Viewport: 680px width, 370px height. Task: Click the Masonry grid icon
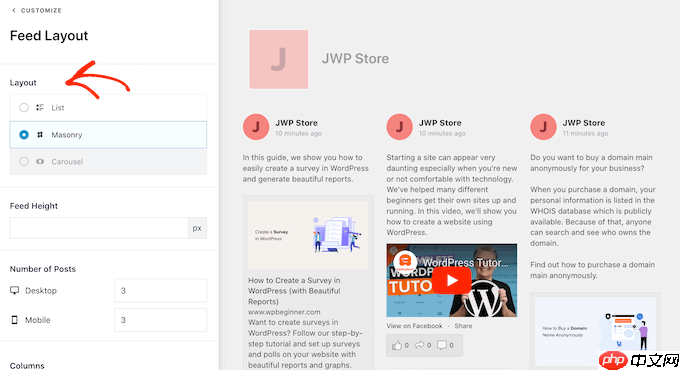(40, 135)
